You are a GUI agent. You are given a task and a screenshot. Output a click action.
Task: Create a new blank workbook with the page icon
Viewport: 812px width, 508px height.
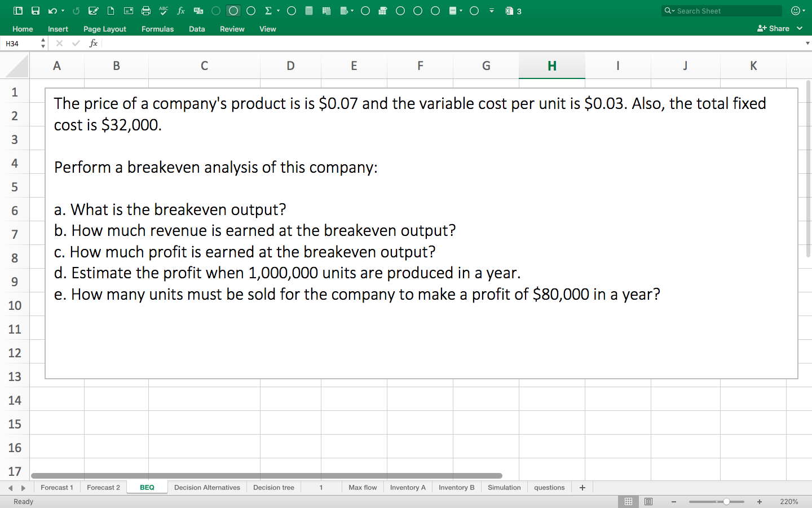pyautogui.click(x=111, y=11)
